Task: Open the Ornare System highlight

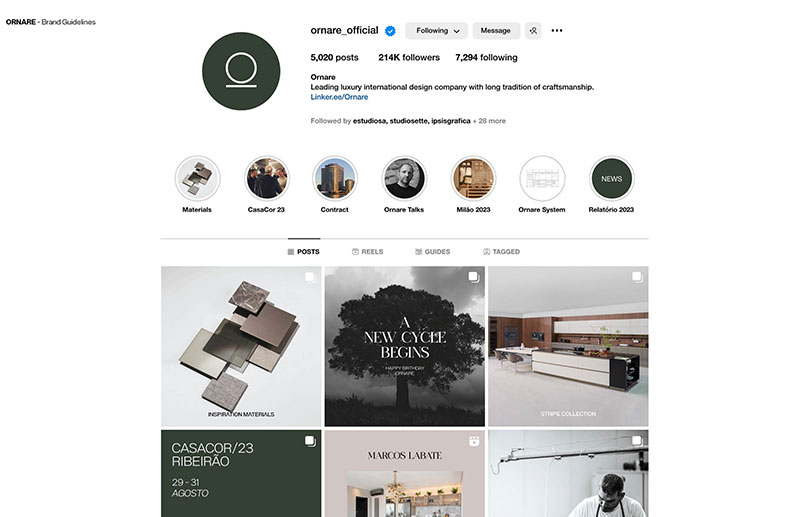Action: click(x=542, y=179)
